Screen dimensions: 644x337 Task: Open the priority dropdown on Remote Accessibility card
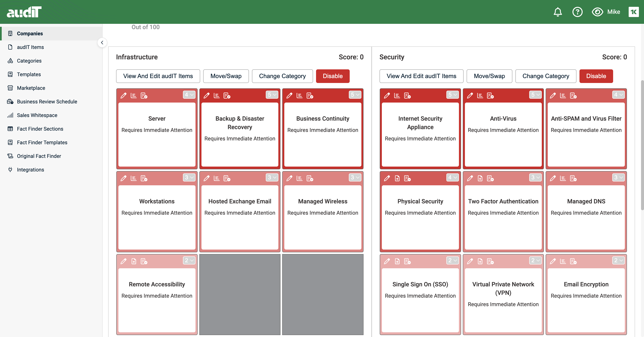point(189,260)
